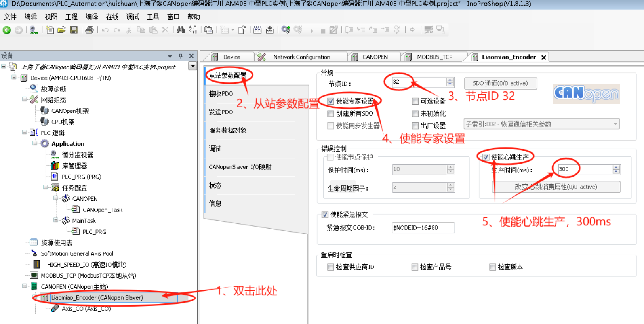The width and height of the screenshot is (644, 324).
Task: Open the 编译 menu
Action: pyautogui.click(x=91, y=17)
